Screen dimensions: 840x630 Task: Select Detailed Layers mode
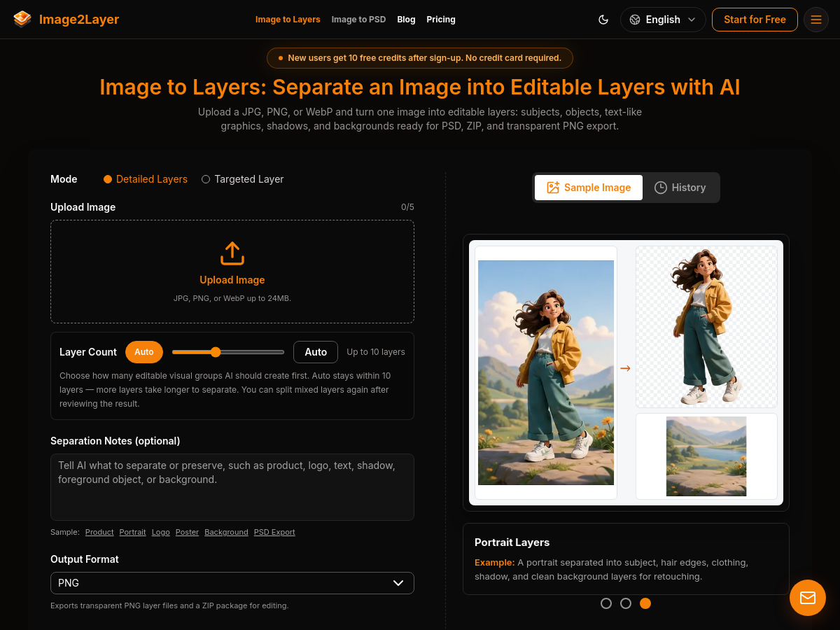(146, 179)
